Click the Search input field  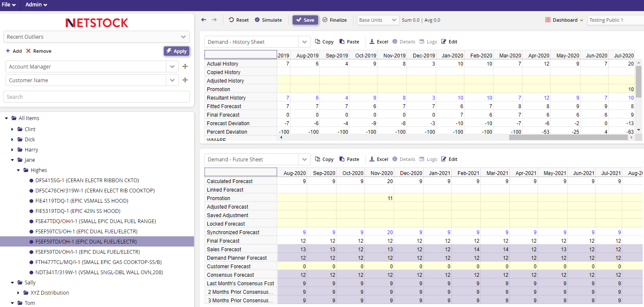[96, 97]
